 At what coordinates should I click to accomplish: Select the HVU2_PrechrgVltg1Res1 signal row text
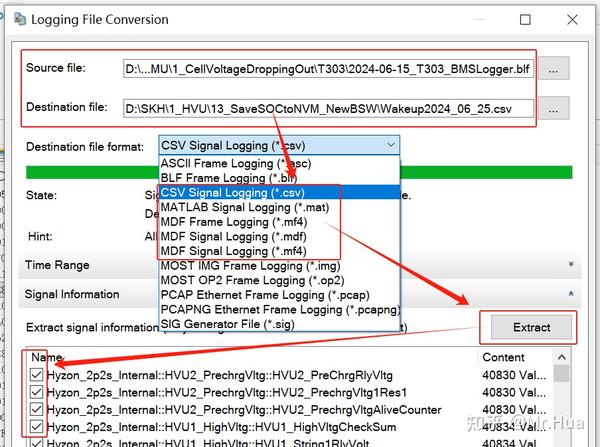coord(227,393)
